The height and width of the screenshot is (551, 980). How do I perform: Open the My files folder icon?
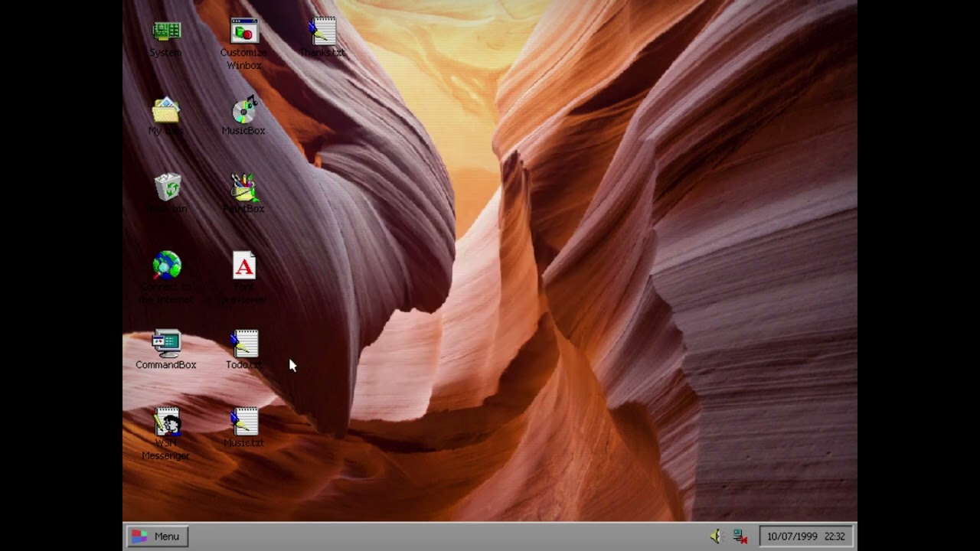point(166,110)
